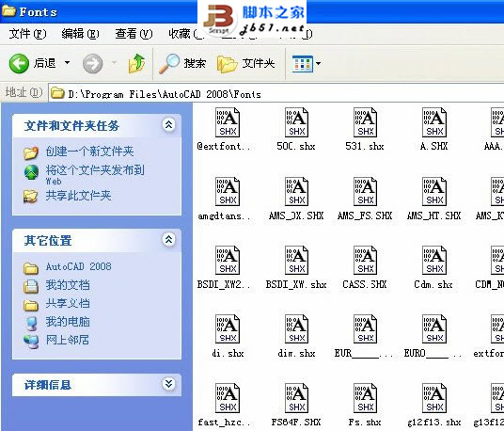Screen dimensions: 504x431
Task: Select the 50C.shx file icon
Action: pos(296,122)
